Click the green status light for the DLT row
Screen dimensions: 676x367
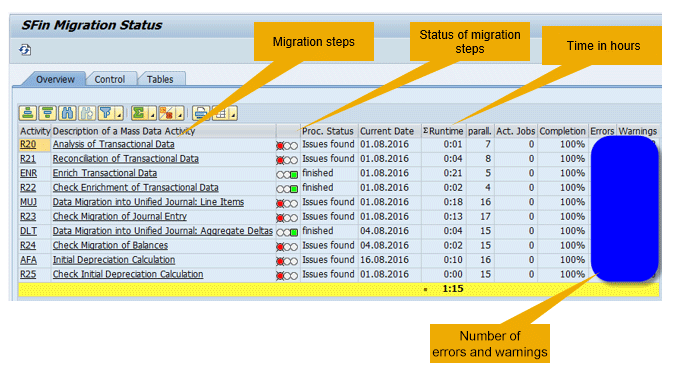coord(287,232)
